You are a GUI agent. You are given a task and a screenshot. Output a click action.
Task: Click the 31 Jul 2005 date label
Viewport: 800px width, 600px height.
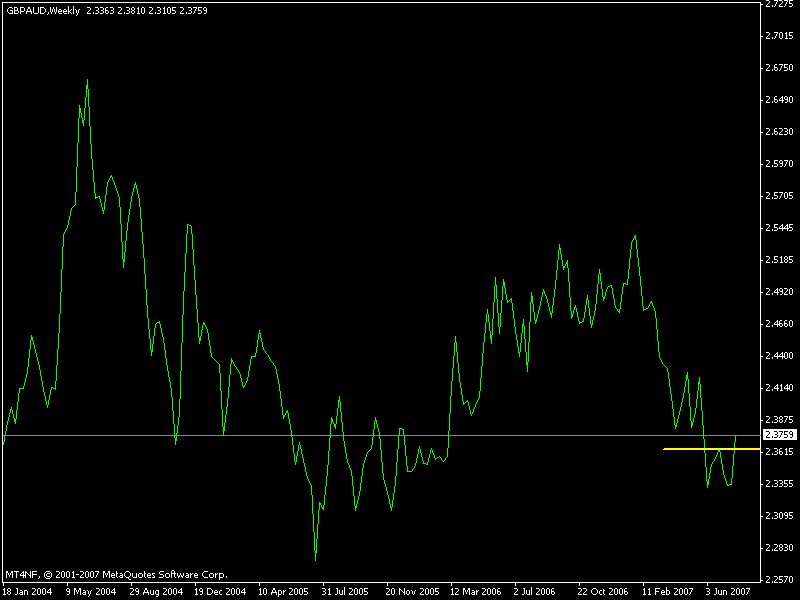pyautogui.click(x=347, y=591)
